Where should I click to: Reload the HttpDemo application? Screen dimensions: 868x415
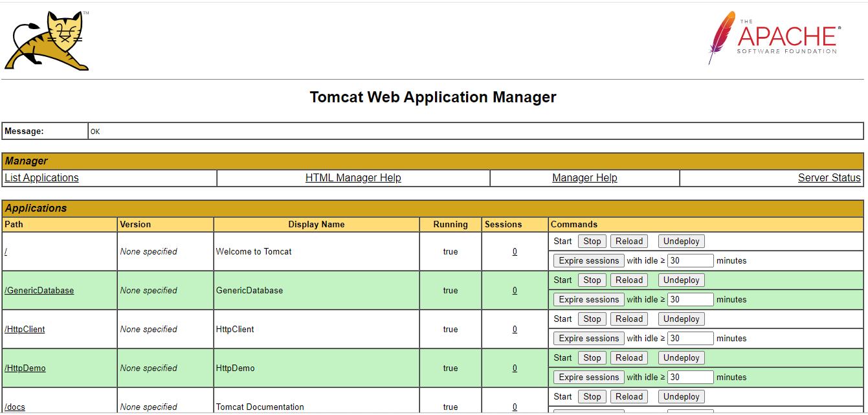[629, 358]
